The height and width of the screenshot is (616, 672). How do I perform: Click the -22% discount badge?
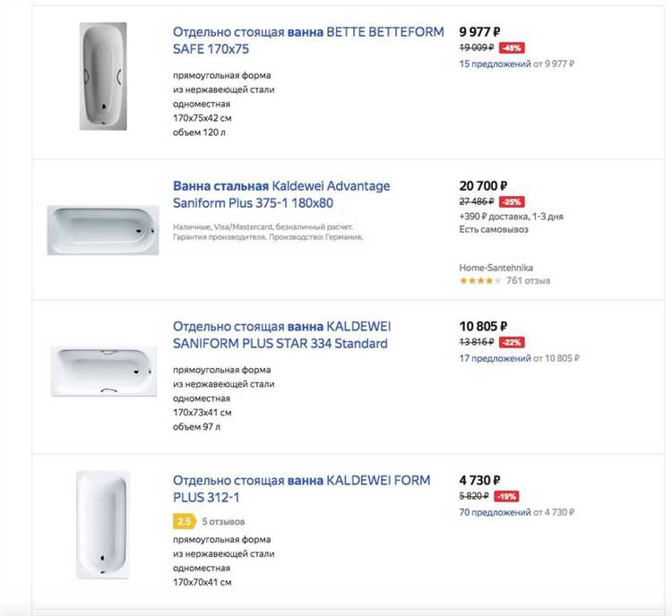[x=513, y=342]
